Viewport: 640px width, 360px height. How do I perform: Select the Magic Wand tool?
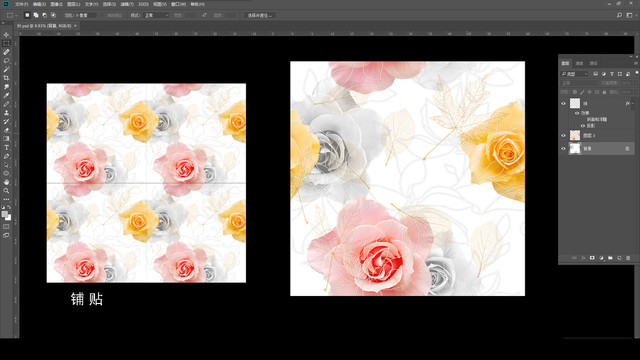coord(6,69)
